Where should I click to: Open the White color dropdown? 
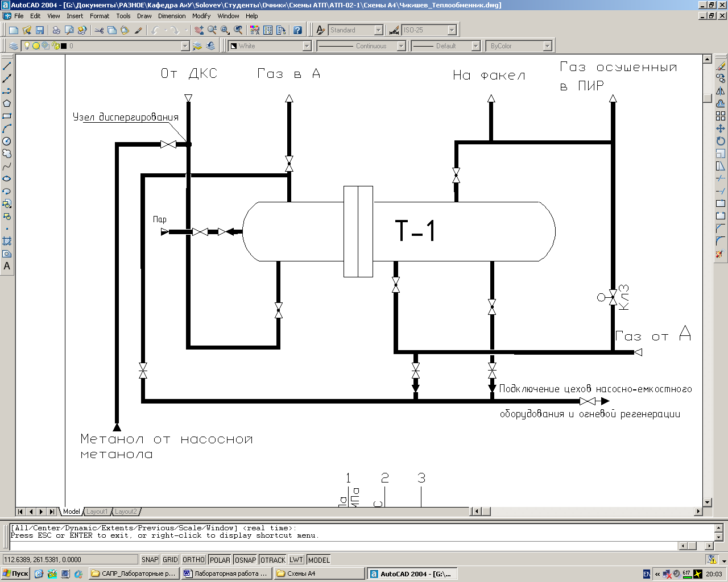[x=307, y=46]
